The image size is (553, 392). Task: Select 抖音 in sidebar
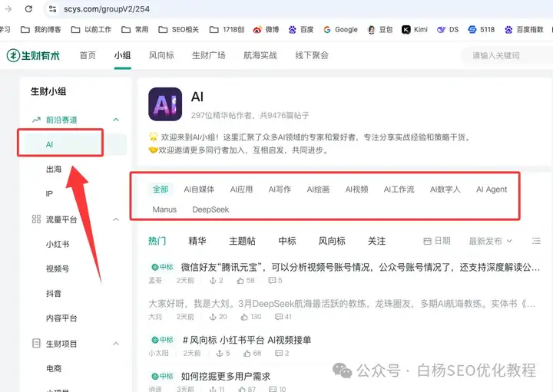click(54, 293)
